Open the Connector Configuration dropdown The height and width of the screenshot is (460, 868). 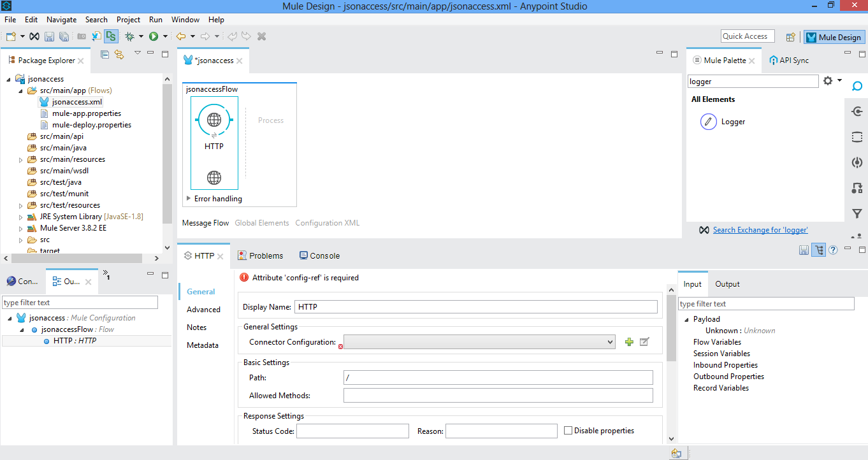point(479,342)
